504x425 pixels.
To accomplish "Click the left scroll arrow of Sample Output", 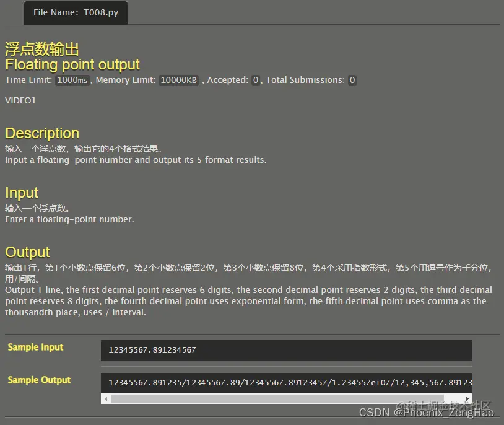I will [106, 398].
